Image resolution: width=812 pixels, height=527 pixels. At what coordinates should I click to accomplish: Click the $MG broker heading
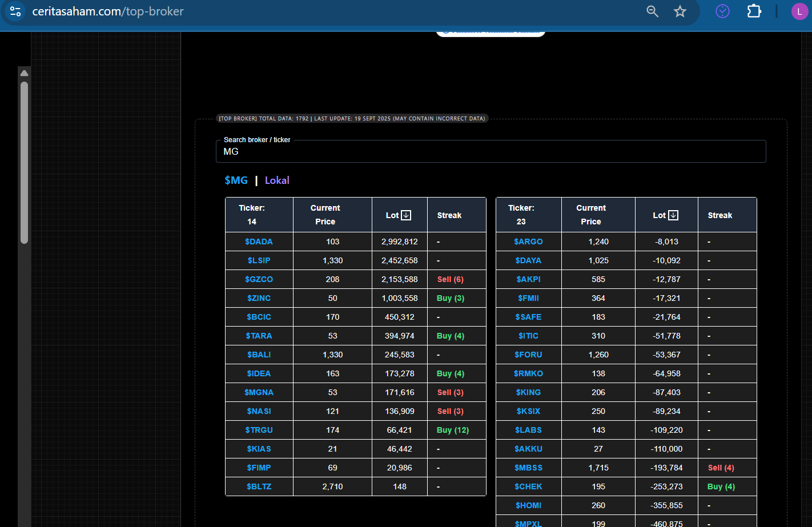point(236,180)
